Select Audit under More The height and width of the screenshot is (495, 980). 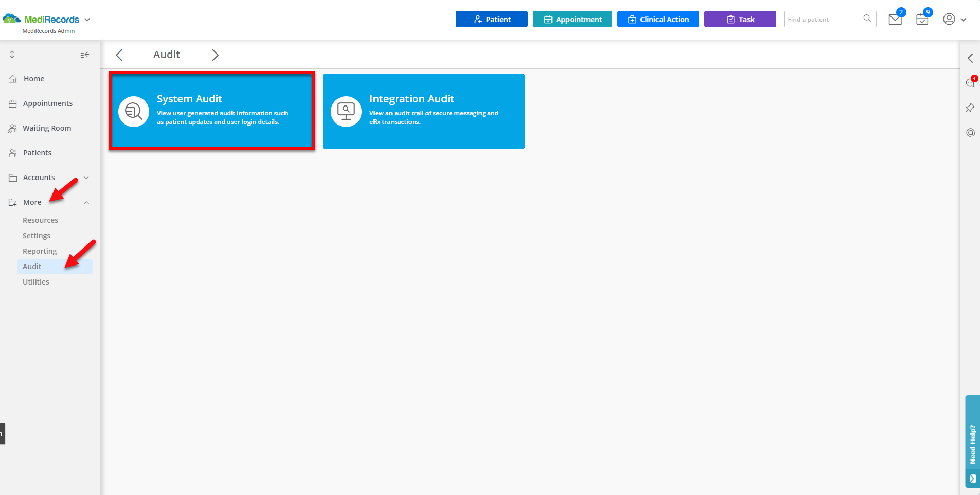(55, 267)
